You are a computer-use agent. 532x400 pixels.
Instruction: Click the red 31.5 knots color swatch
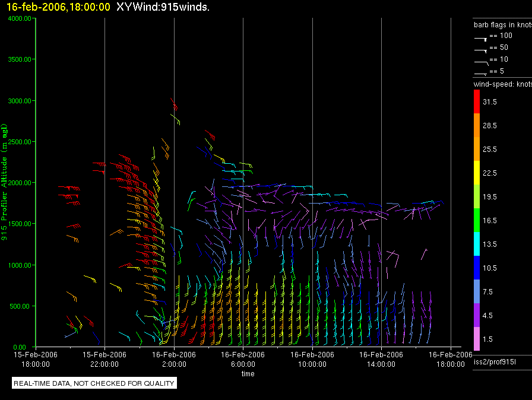[477, 101]
